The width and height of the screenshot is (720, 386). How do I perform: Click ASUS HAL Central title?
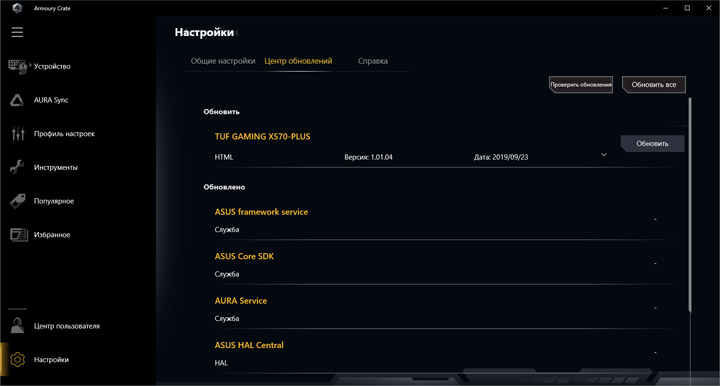(249, 345)
